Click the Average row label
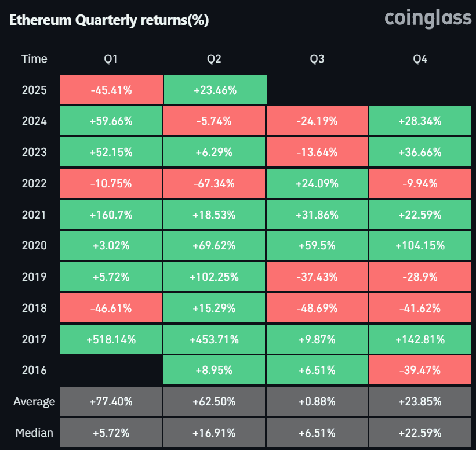 pos(34,402)
